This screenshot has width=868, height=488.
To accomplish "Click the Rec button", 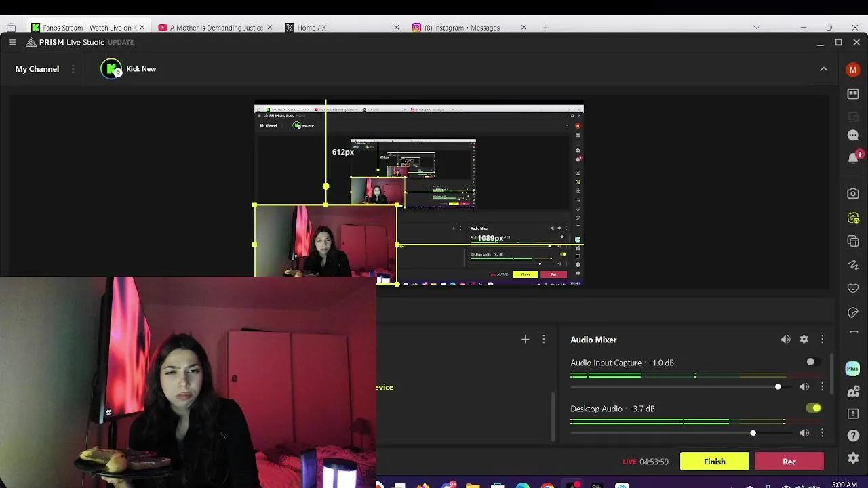I will 789,462.
